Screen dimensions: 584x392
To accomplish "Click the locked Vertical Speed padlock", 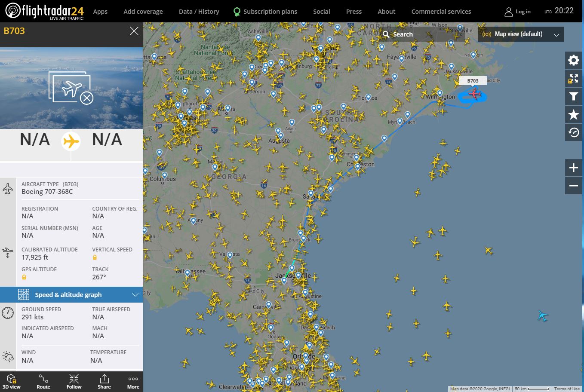I will click(x=95, y=257).
